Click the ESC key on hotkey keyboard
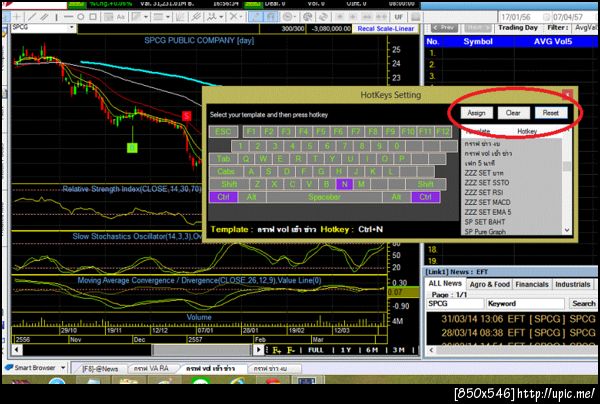Viewport: 600px width, 404px height. tap(223, 132)
